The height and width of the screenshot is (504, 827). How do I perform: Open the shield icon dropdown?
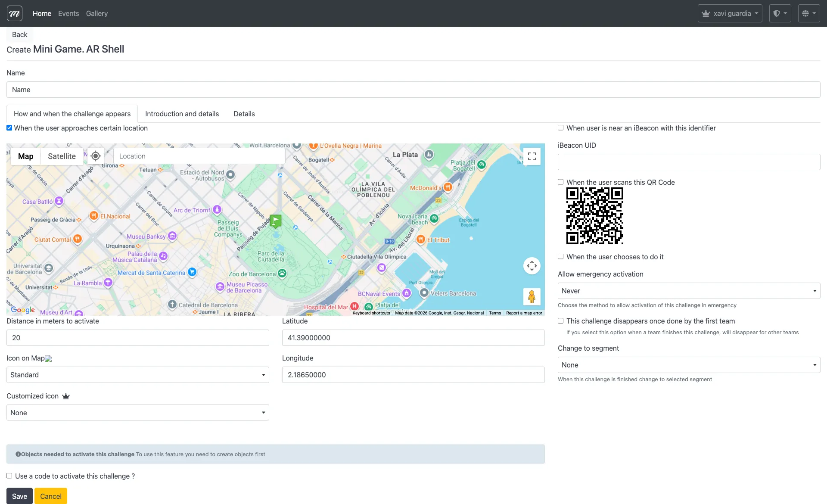[x=780, y=13]
